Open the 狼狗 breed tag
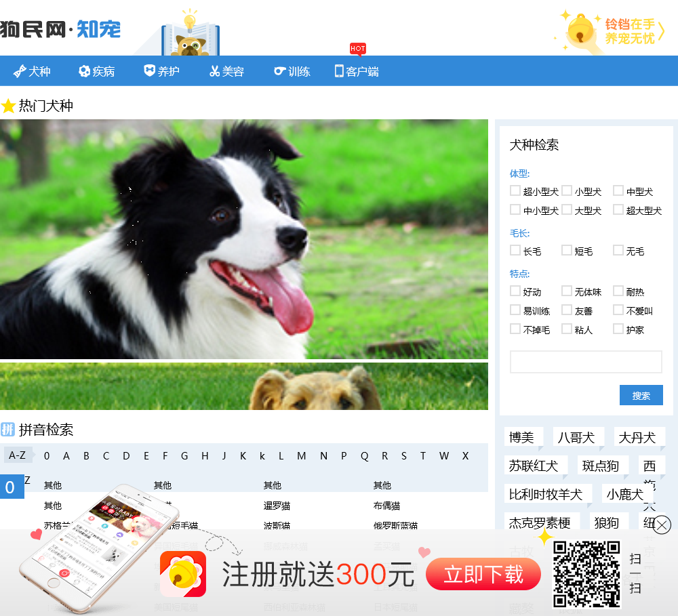Viewport: 678px width, 616px height. [x=609, y=522]
